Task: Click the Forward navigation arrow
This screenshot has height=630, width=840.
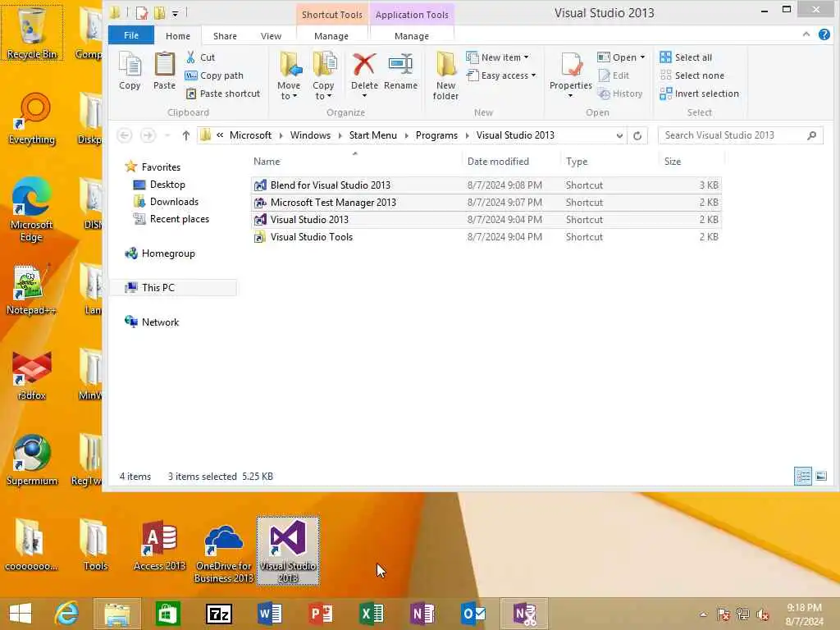Action: (x=148, y=135)
